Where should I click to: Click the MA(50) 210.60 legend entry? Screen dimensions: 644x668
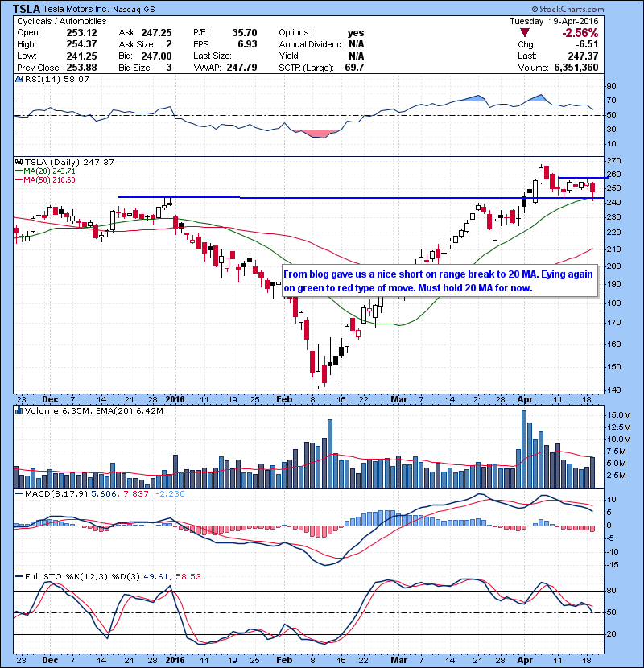pos(46,180)
